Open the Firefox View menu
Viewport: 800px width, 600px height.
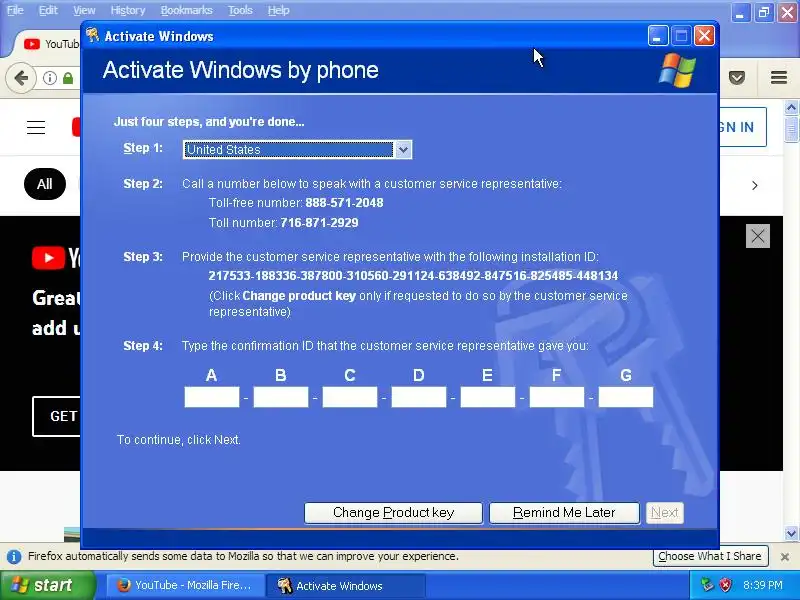coord(84,10)
